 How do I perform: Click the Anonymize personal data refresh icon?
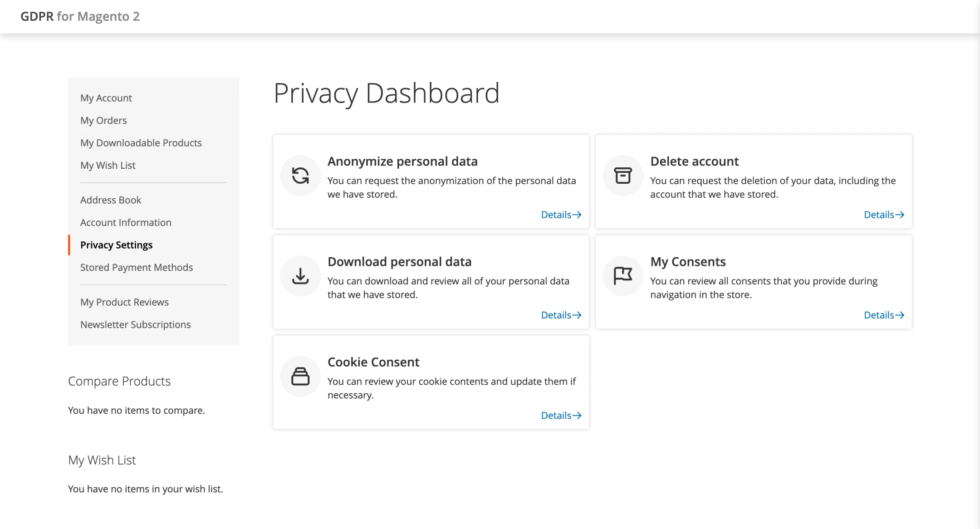click(x=300, y=176)
